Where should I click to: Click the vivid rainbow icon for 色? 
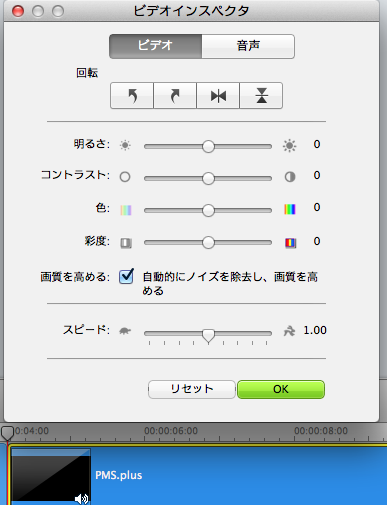tap(290, 209)
